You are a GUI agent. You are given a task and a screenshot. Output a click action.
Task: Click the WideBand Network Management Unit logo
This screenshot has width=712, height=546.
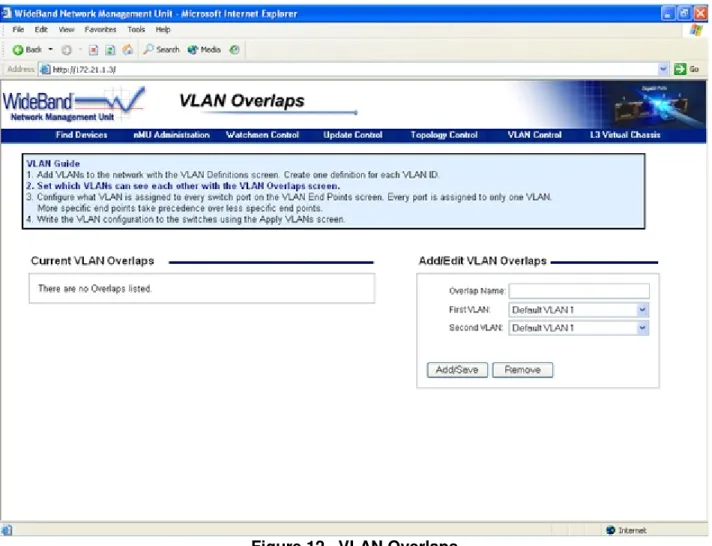[74, 104]
